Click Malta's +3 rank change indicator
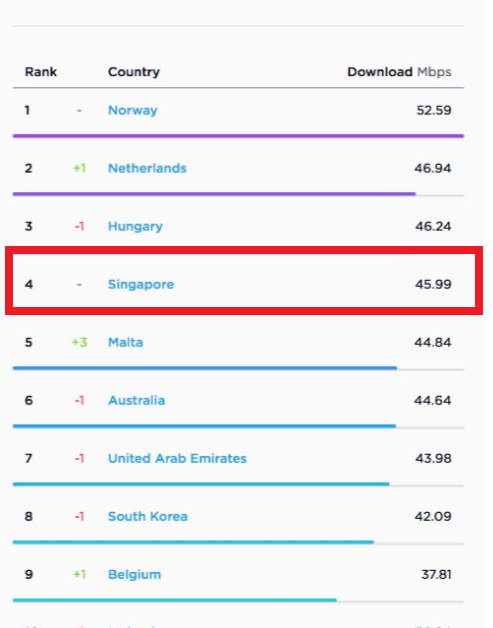This screenshot has height=628, width=493. [x=79, y=342]
